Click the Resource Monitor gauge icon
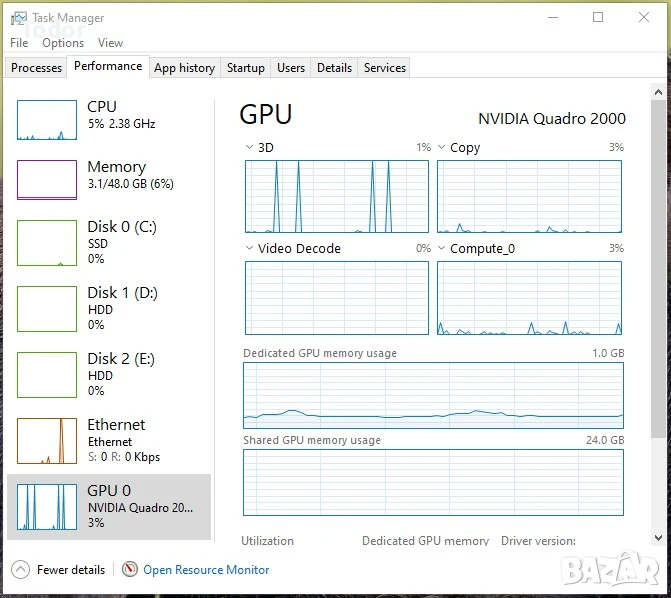Image resolution: width=671 pixels, height=598 pixels. click(130, 569)
